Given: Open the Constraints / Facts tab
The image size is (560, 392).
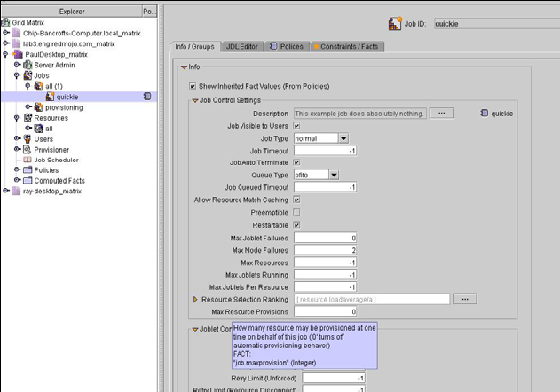Looking at the screenshot, I should [x=347, y=47].
